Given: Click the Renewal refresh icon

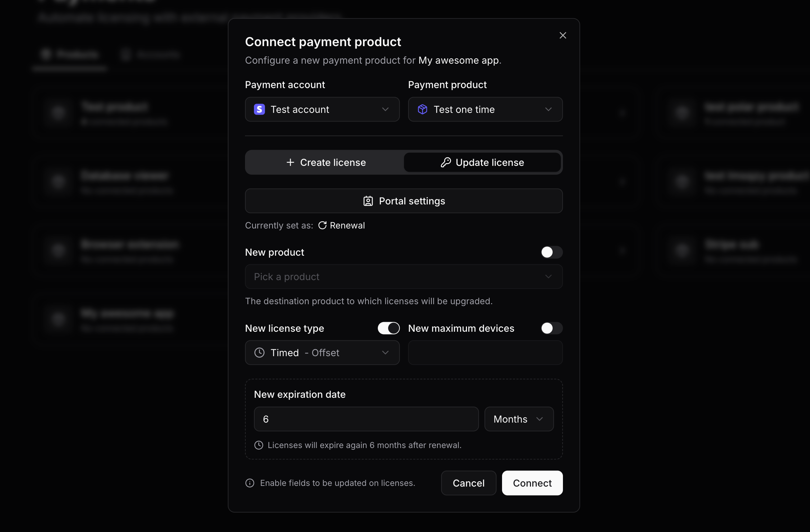Looking at the screenshot, I should pyautogui.click(x=322, y=225).
